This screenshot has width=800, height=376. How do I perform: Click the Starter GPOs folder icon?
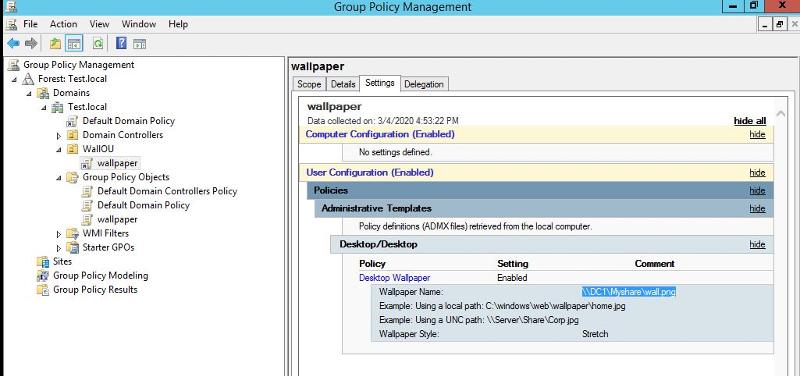[73, 247]
